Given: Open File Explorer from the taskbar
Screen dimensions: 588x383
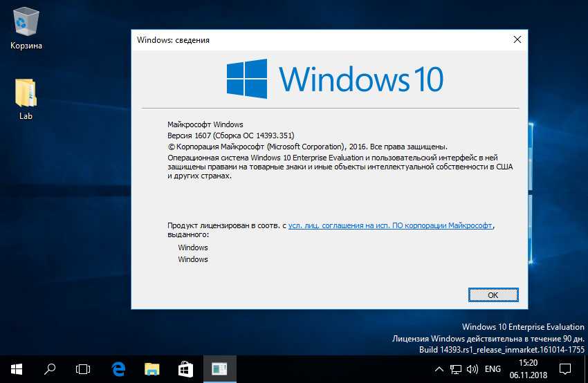Looking at the screenshot, I should [152, 369].
